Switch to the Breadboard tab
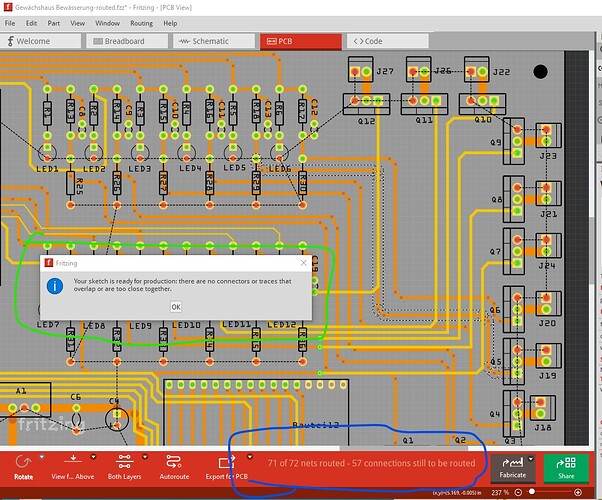602x500 pixels. [127, 41]
